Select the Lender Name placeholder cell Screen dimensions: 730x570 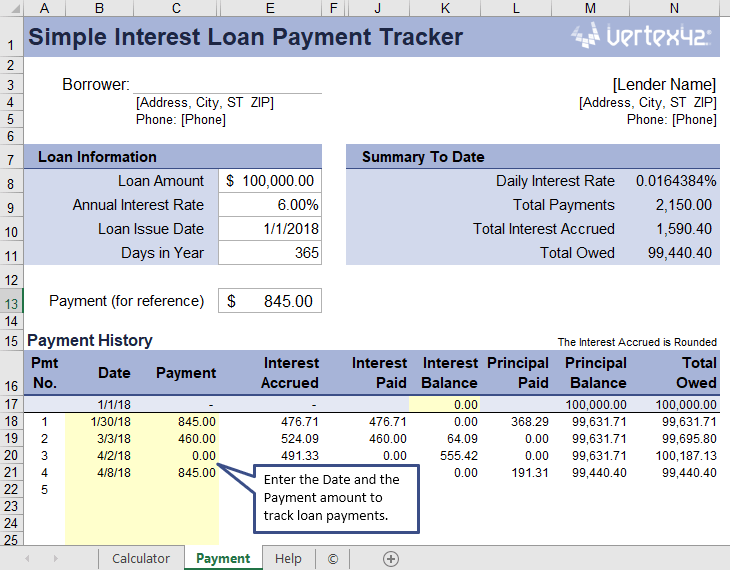coord(664,84)
